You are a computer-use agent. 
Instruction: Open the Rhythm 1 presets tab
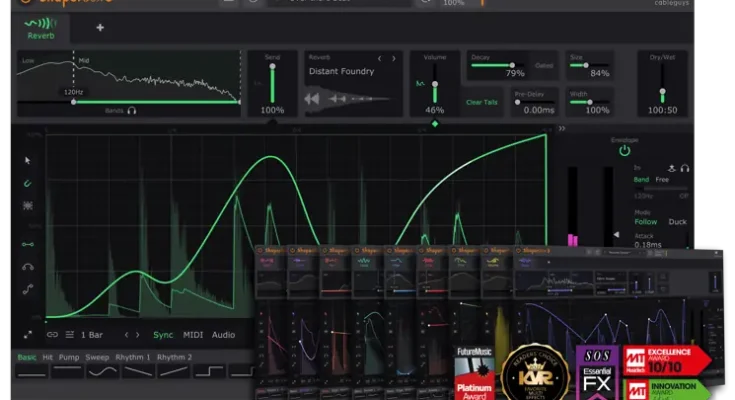[133, 357]
